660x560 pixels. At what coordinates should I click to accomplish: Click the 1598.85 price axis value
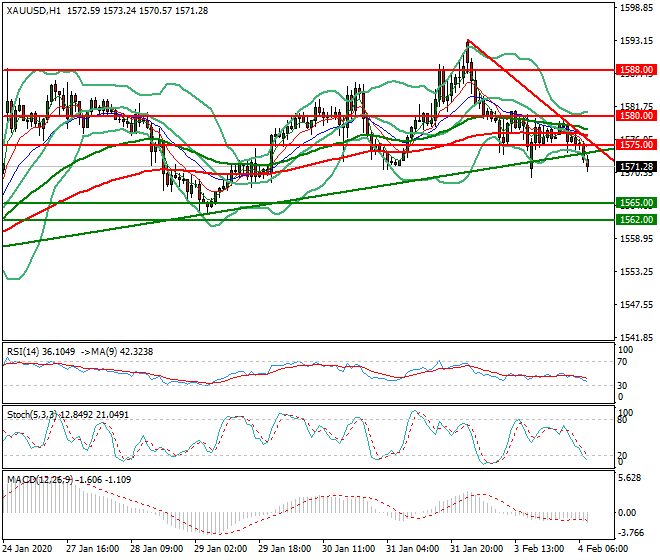coord(636,8)
